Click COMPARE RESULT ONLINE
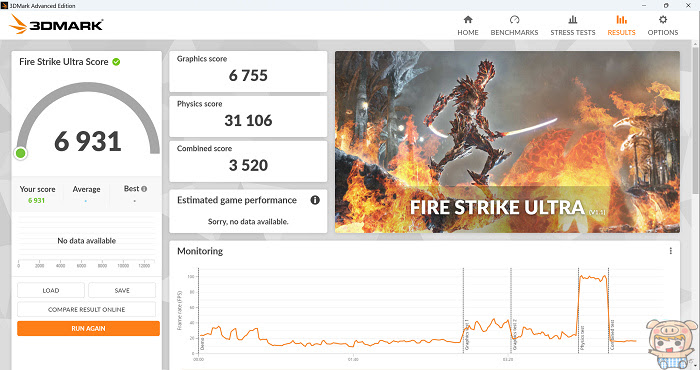This screenshot has height=370, width=700. point(87,309)
